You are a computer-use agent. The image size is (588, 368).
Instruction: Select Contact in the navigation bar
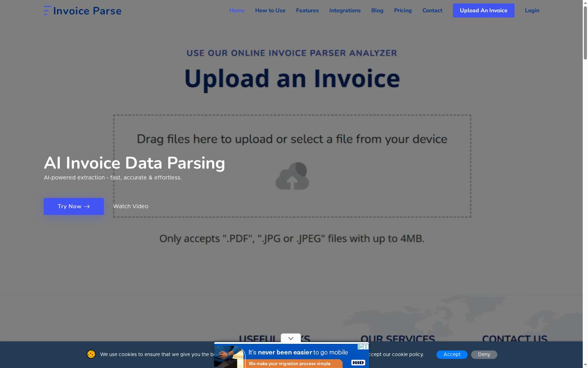pos(432,11)
